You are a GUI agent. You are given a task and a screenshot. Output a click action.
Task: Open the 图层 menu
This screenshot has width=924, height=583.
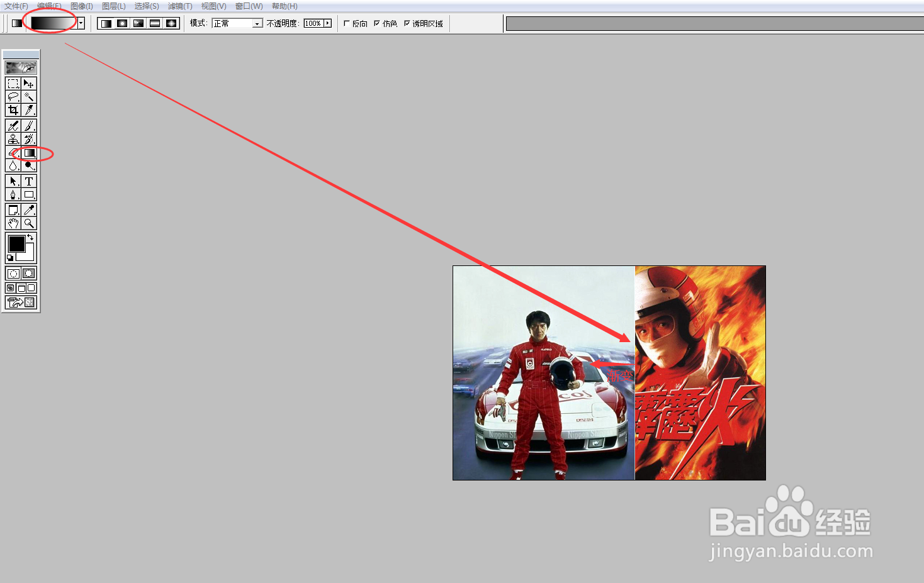point(114,6)
